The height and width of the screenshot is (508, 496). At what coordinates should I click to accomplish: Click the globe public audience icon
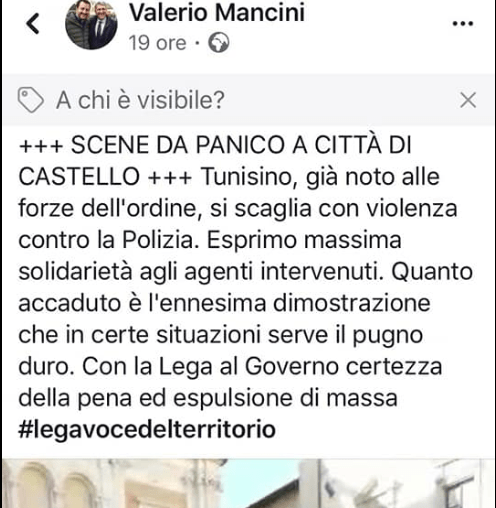click(219, 43)
